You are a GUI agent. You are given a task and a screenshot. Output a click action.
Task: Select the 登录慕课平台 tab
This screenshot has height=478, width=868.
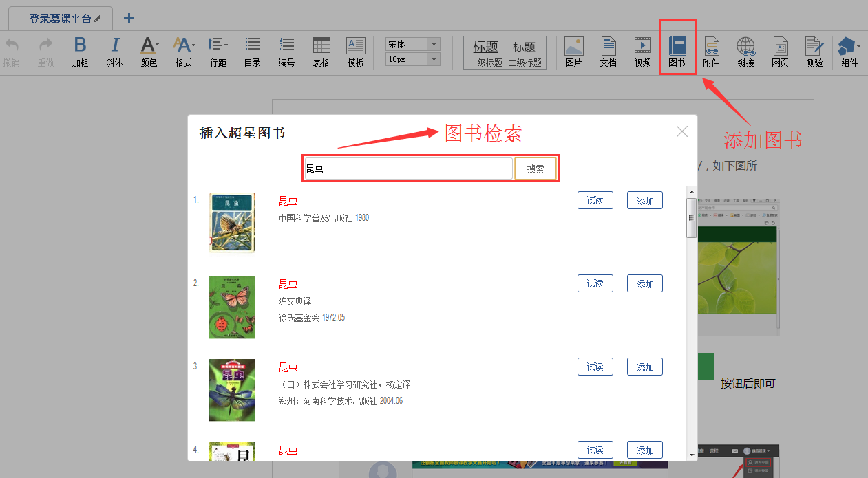coord(60,19)
